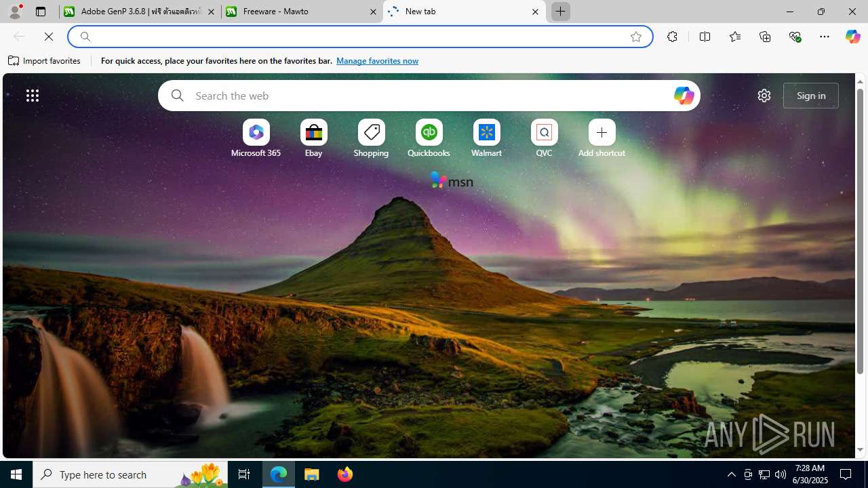Open Task View on the taskbar
Viewport: 868px width, 488px height.
click(244, 474)
